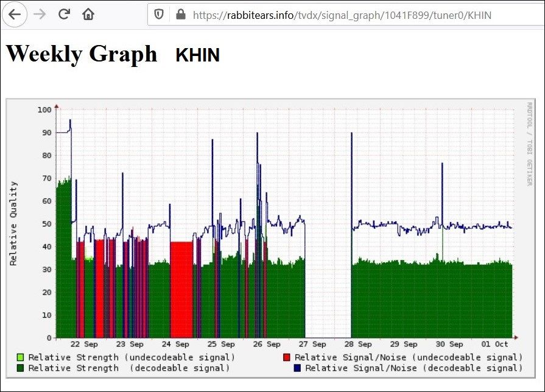Focus the rabbitears.info URL address bar
The width and height of the screenshot is (545, 392).
pos(346,15)
